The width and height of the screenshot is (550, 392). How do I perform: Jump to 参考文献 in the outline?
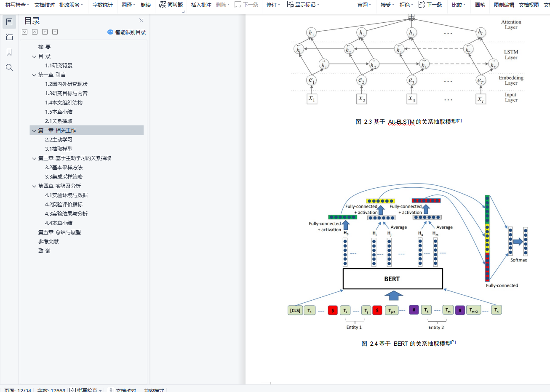pyautogui.click(x=48, y=242)
